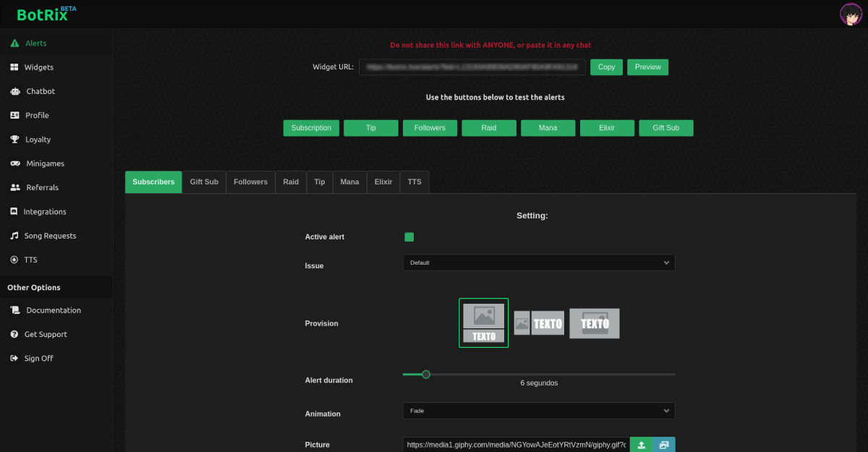
Task: Click the user avatar in top bar
Action: [x=851, y=13]
